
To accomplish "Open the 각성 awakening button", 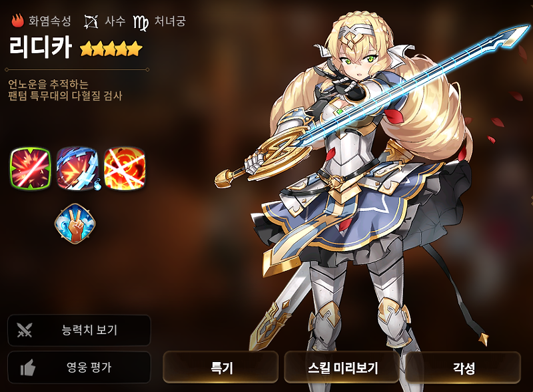I will [463, 367].
